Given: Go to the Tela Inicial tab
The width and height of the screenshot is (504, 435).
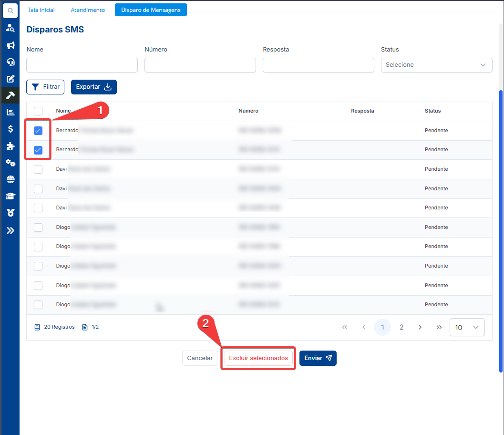Looking at the screenshot, I should click(41, 10).
